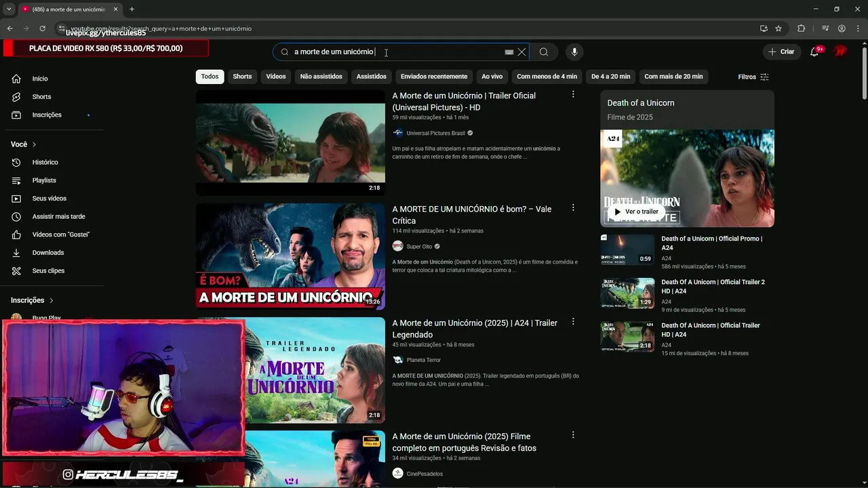Select the Não assistidos chip
The width and height of the screenshot is (868, 488).
tap(321, 77)
